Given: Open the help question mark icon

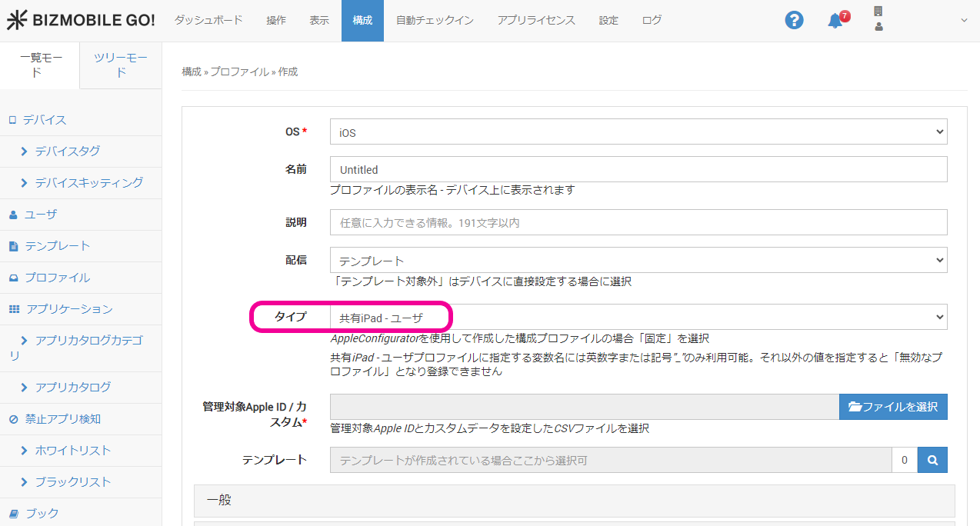Looking at the screenshot, I should [x=794, y=21].
